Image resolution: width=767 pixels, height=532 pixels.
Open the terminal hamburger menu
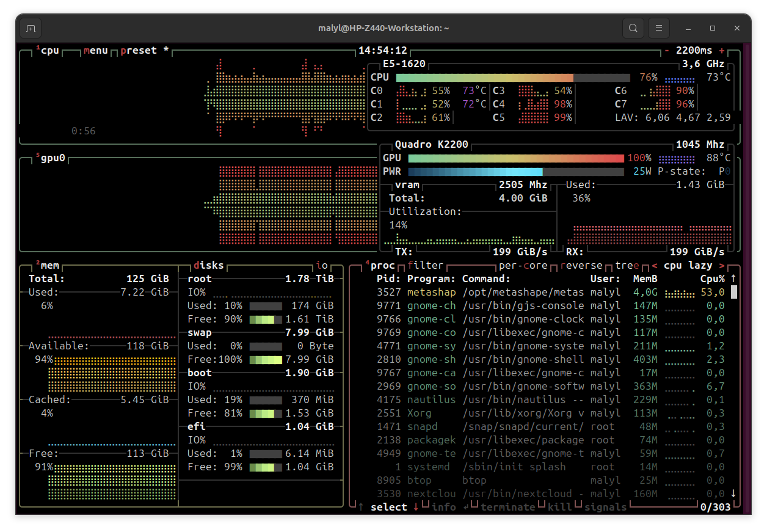[x=658, y=28]
